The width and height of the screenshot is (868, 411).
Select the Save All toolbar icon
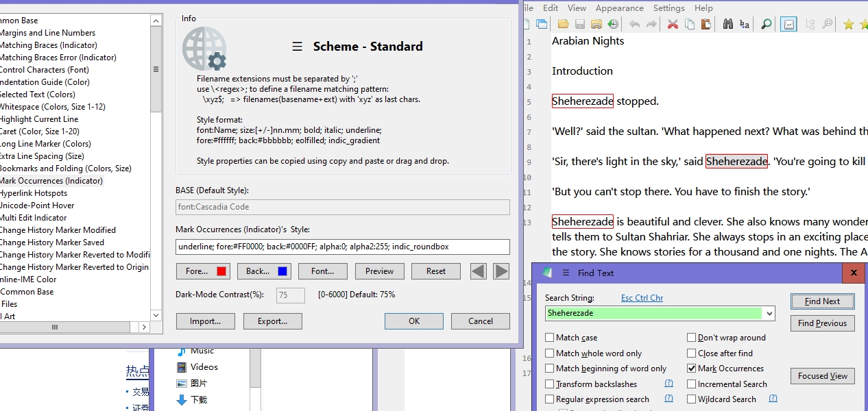(595, 23)
